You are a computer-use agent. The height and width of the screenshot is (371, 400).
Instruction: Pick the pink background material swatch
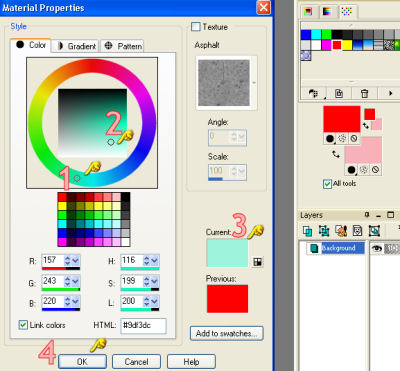point(363,150)
